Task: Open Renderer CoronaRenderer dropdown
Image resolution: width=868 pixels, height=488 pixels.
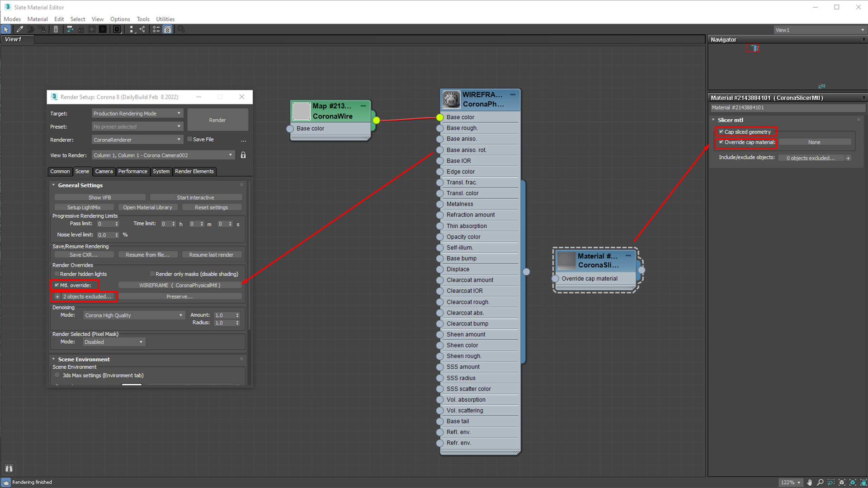Action: click(x=137, y=140)
